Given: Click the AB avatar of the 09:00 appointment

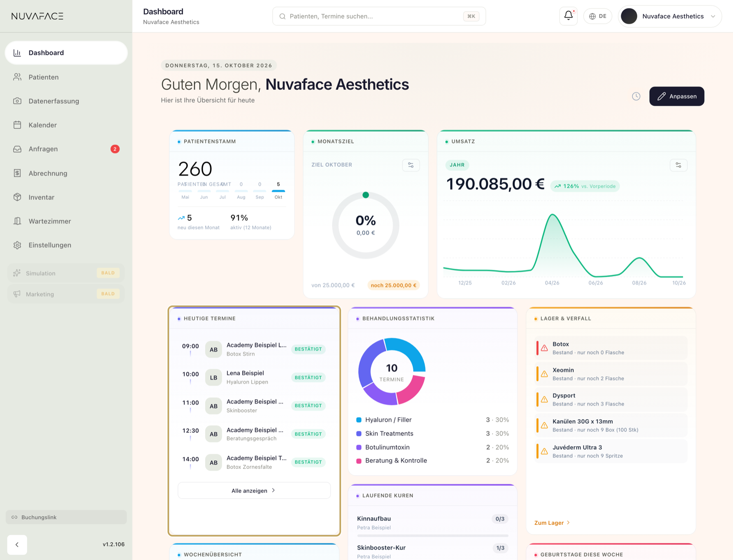Looking at the screenshot, I should pos(213,350).
